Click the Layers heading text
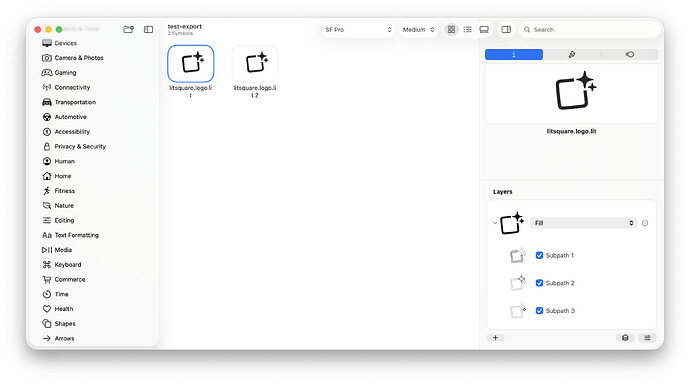The width and height of the screenshot is (690, 384). [x=503, y=192]
